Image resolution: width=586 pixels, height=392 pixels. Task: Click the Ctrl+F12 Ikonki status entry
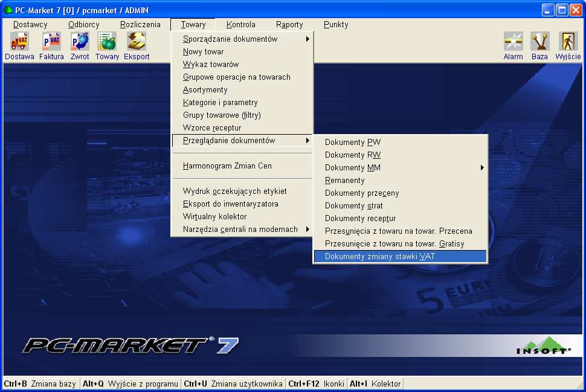(316, 384)
